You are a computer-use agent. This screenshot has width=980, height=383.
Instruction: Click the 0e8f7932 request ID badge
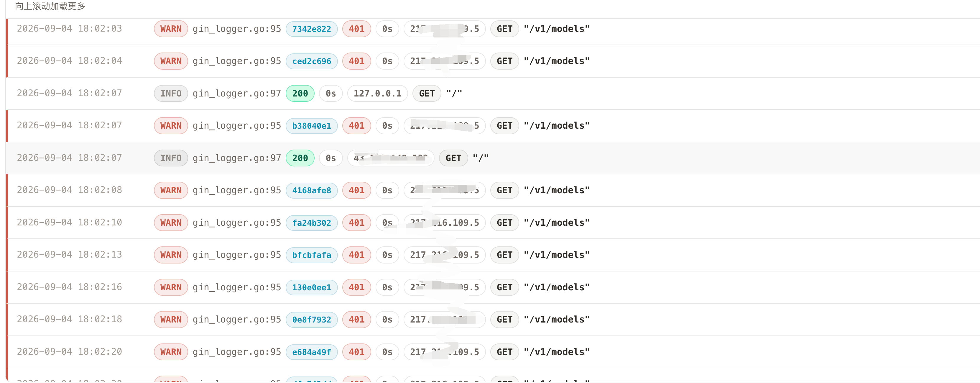(312, 320)
